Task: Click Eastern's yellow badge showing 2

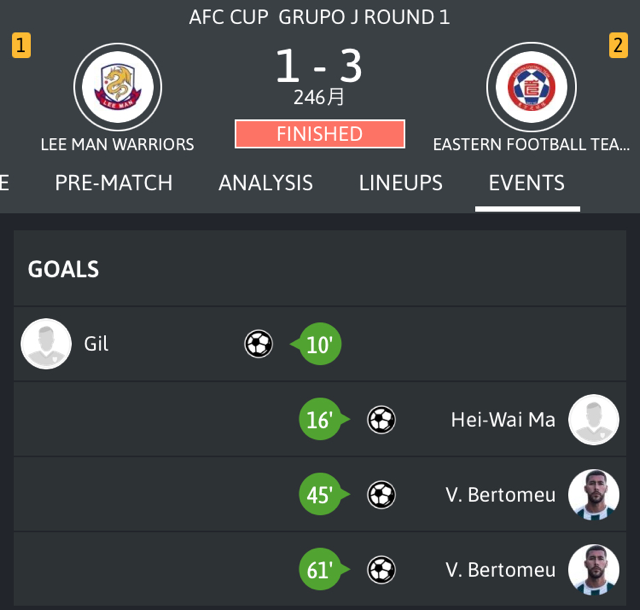Action: coord(618,45)
